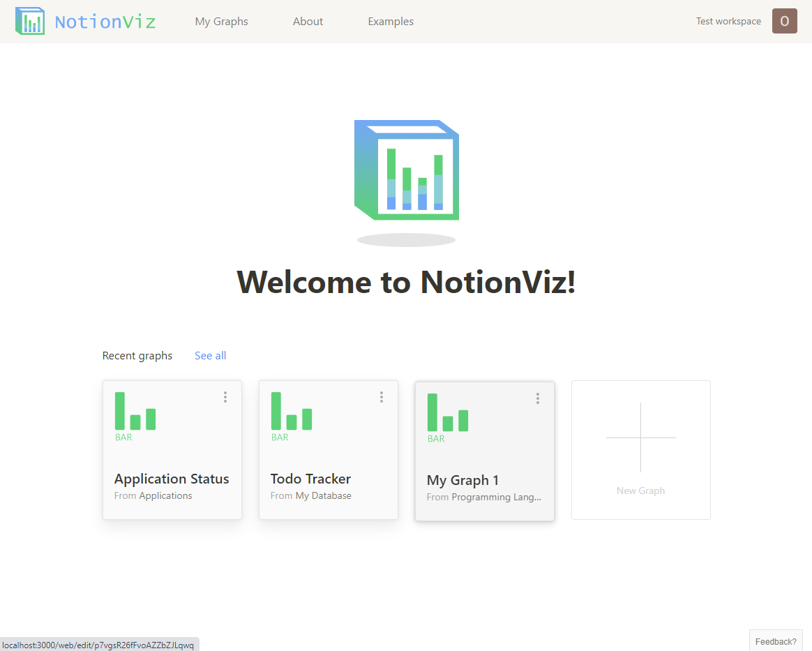Select the BAR chart icon on Application Status card
Screen dimensions: 812x651
(x=135, y=413)
